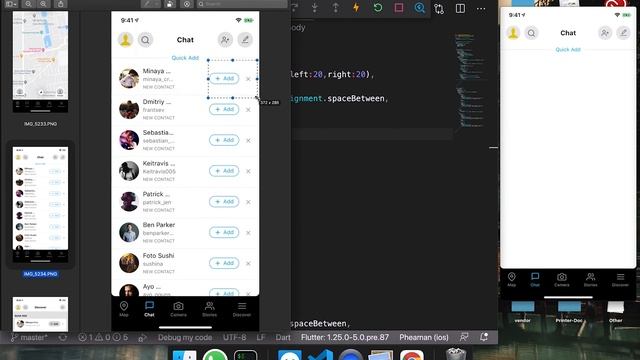640x360 pixels.
Task: Select the IMG_5234.PNG chat thumbnail
Action: tap(40, 204)
